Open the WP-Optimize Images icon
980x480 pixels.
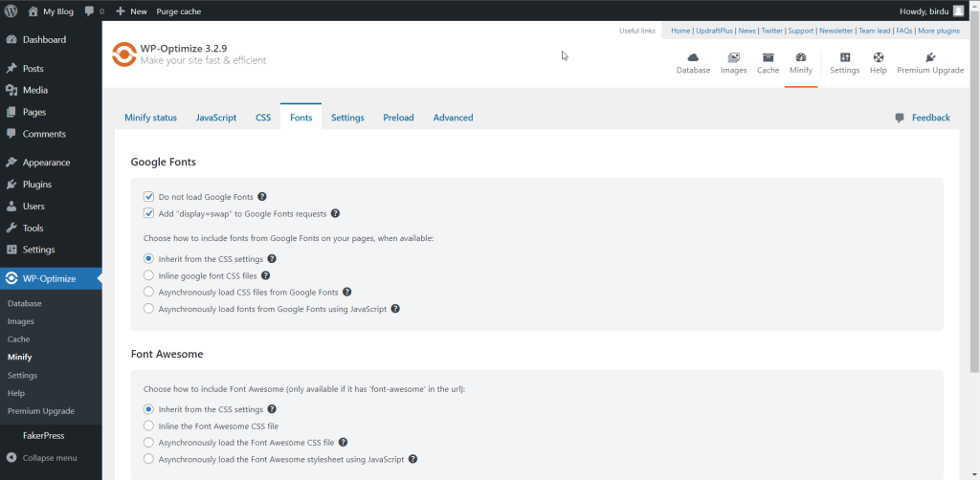[734, 57]
